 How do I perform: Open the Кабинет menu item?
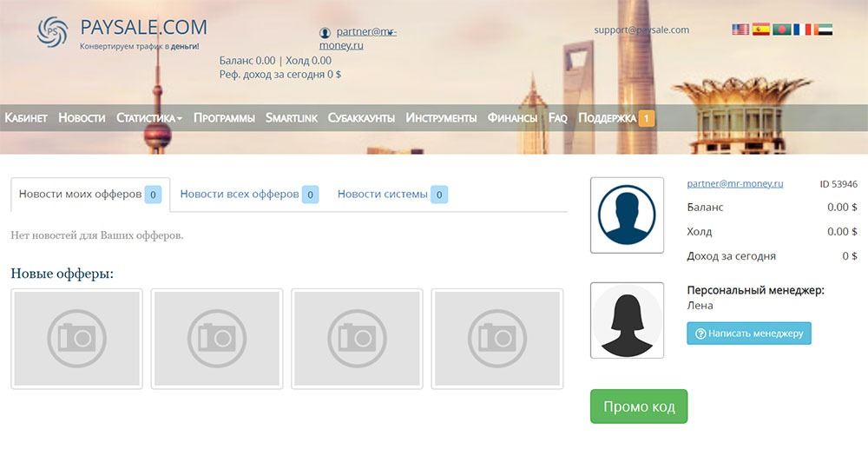[26, 118]
